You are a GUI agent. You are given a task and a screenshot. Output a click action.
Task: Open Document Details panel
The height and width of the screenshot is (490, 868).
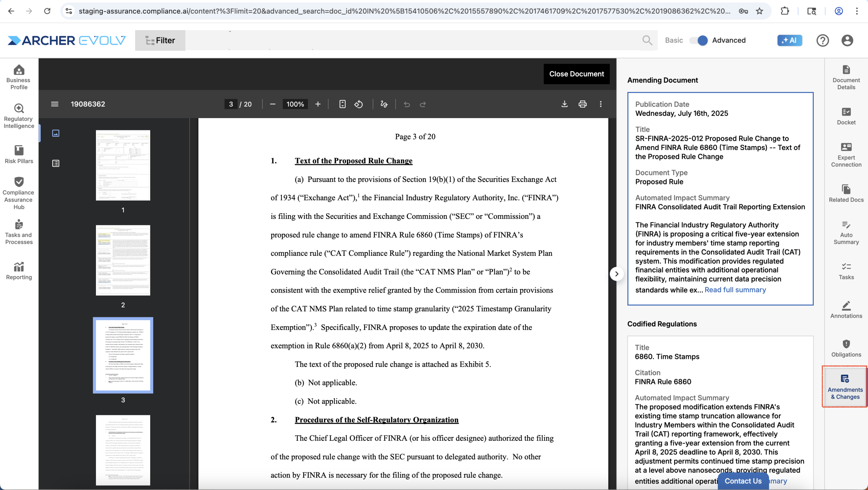(846, 77)
